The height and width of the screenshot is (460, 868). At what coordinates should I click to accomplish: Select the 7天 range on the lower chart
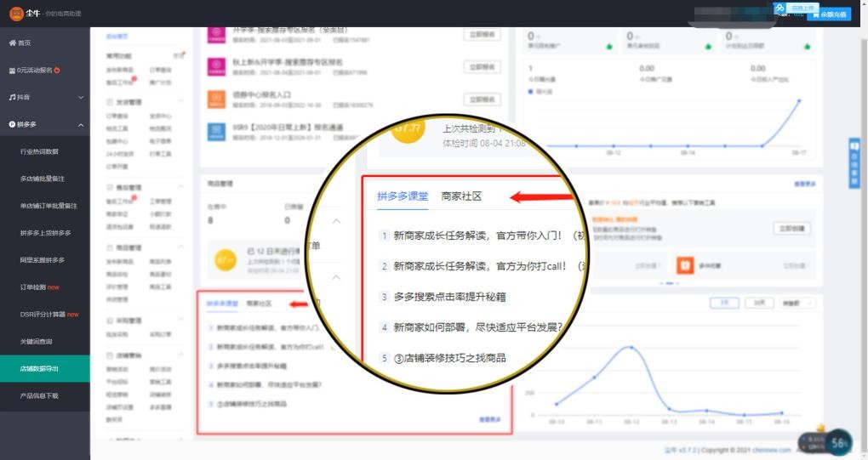725,303
